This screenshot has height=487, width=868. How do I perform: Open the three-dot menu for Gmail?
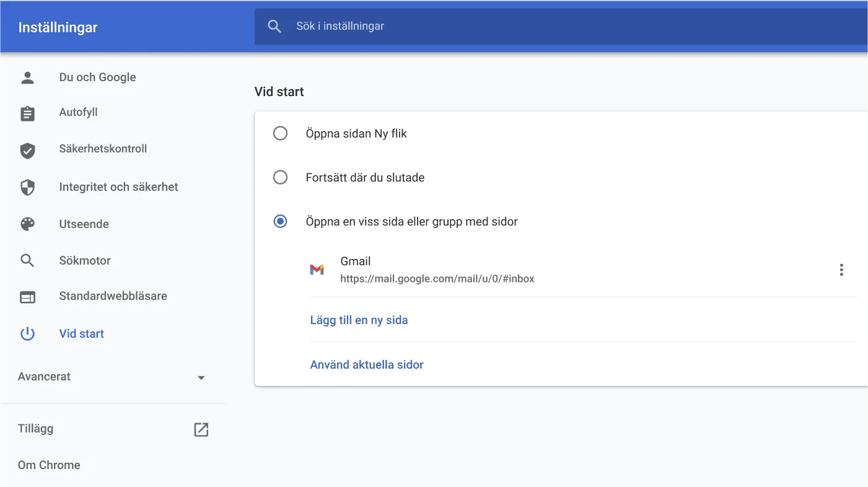[841, 270]
